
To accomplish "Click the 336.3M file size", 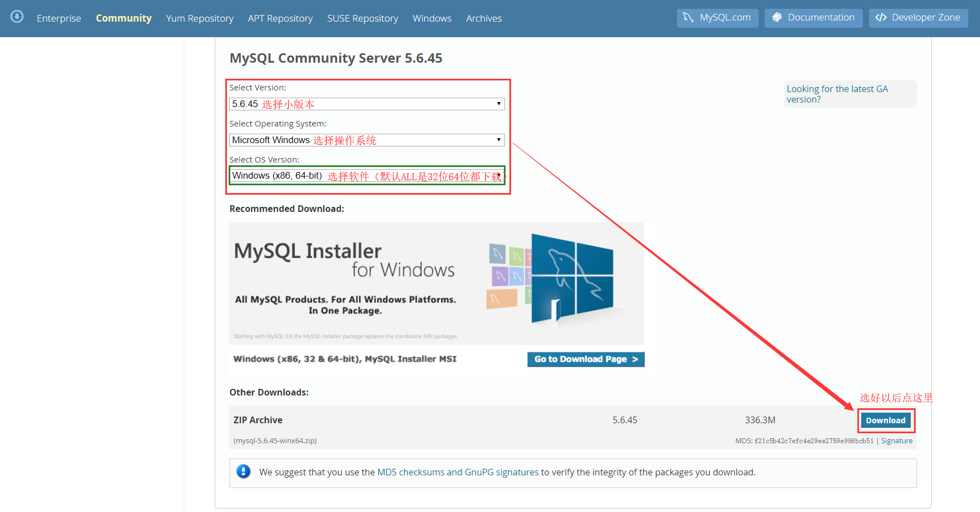I will pyautogui.click(x=760, y=420).
